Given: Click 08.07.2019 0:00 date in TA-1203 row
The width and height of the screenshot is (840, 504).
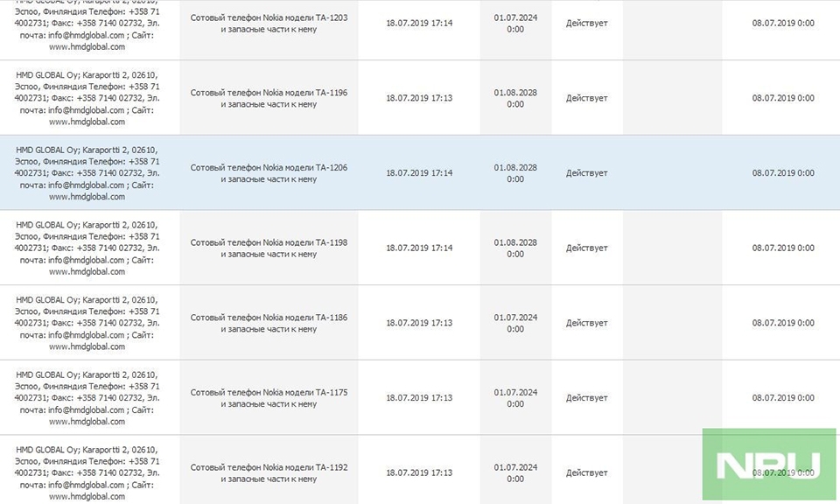Looking at the screenshot, I should point(783,23).
